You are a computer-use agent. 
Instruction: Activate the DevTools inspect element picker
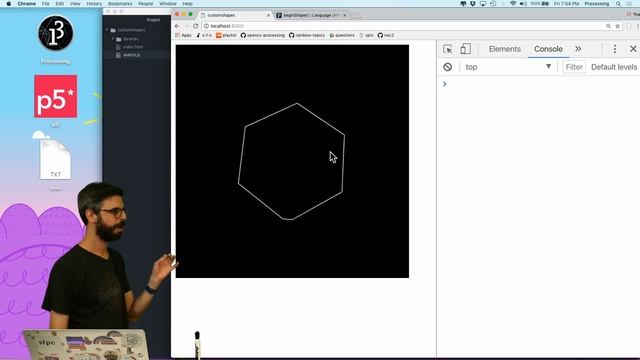447,49
